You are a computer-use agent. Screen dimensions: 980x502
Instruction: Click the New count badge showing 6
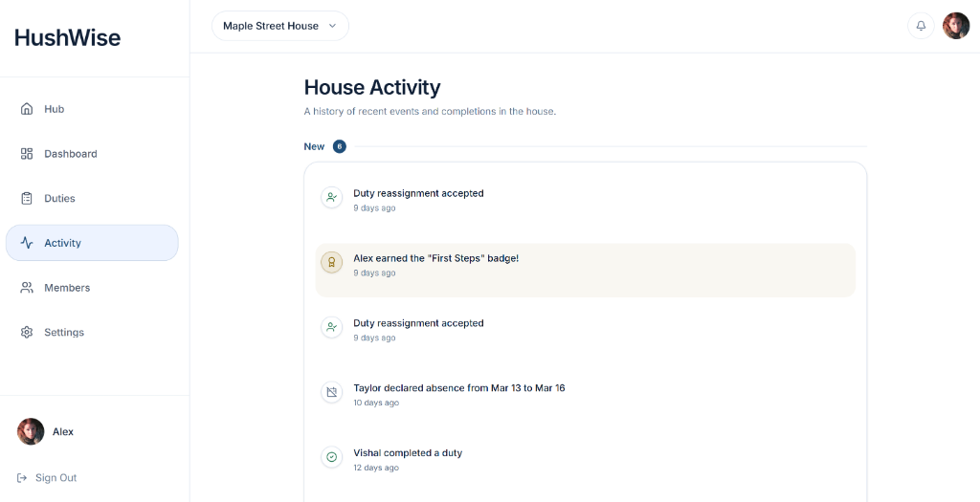(340, 146)
